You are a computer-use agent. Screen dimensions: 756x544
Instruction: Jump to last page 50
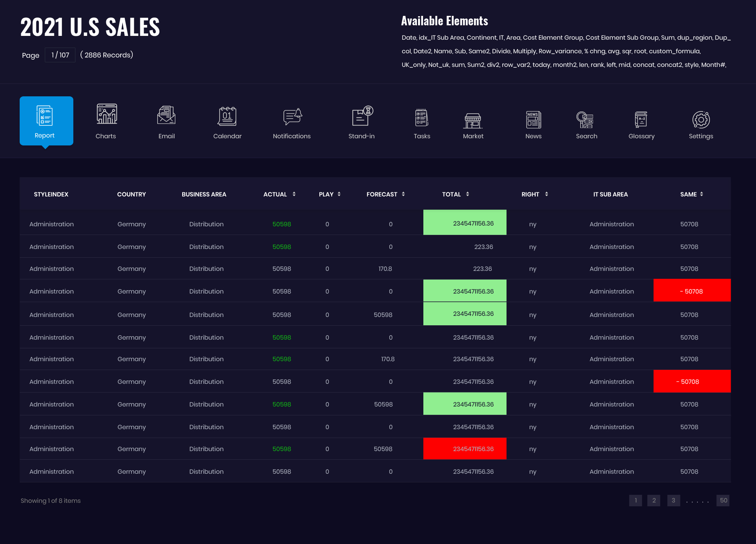tap(723, 501)
